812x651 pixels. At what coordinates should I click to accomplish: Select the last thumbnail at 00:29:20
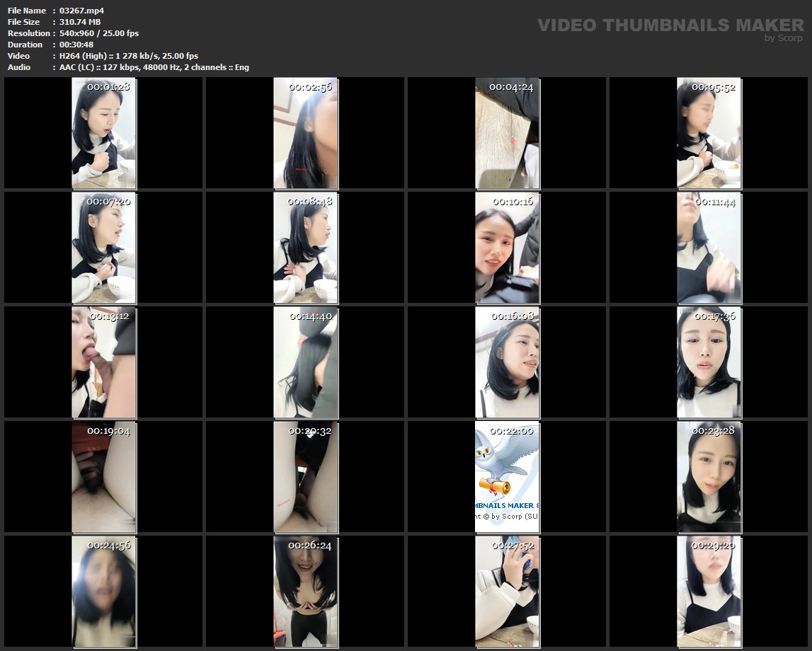click(709, 592)
